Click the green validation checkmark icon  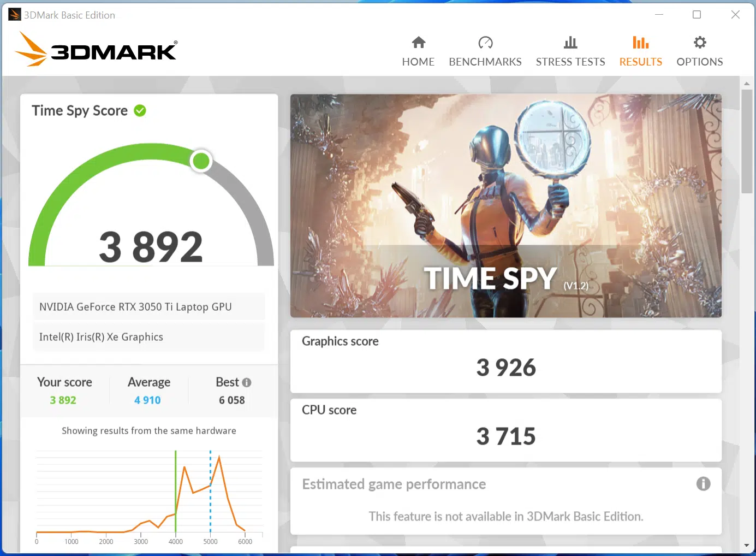pyautogui.click(x=140, y=111)
